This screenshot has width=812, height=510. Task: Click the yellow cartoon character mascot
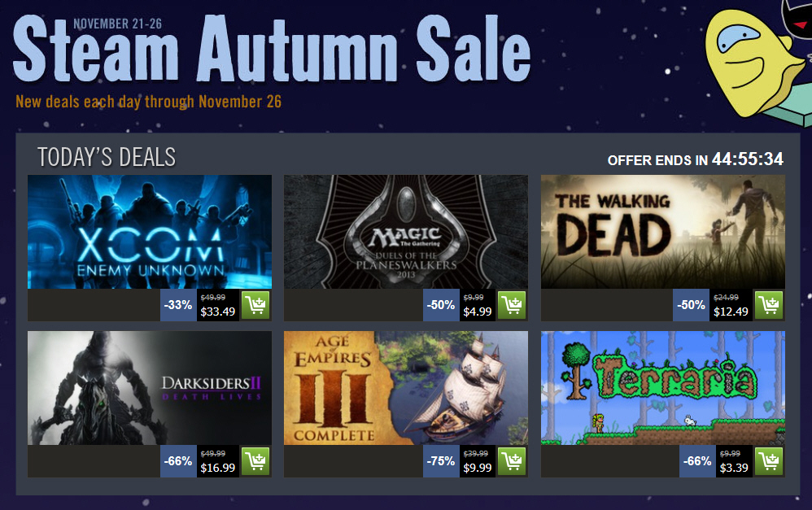(750, 62)
